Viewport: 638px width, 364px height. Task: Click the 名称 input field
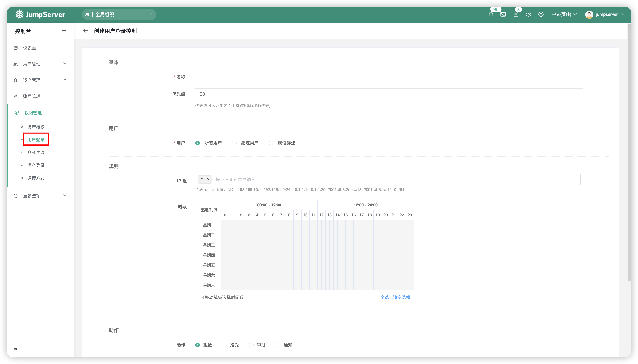pos(389,77)
